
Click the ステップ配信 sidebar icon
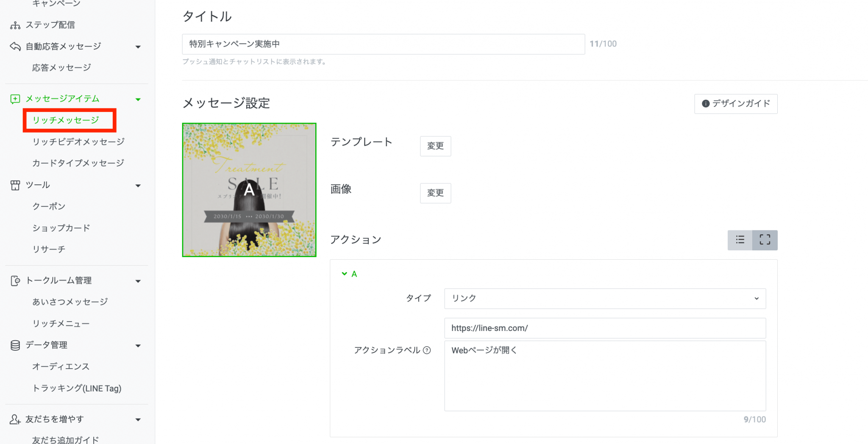point(15,25)
